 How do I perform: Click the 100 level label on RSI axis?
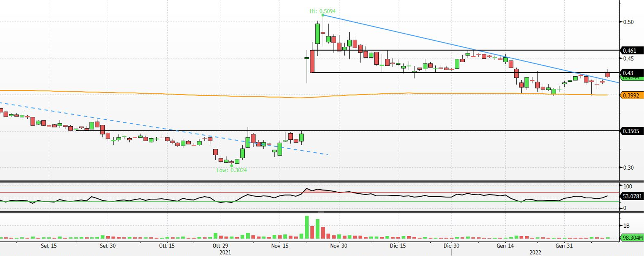627,186
